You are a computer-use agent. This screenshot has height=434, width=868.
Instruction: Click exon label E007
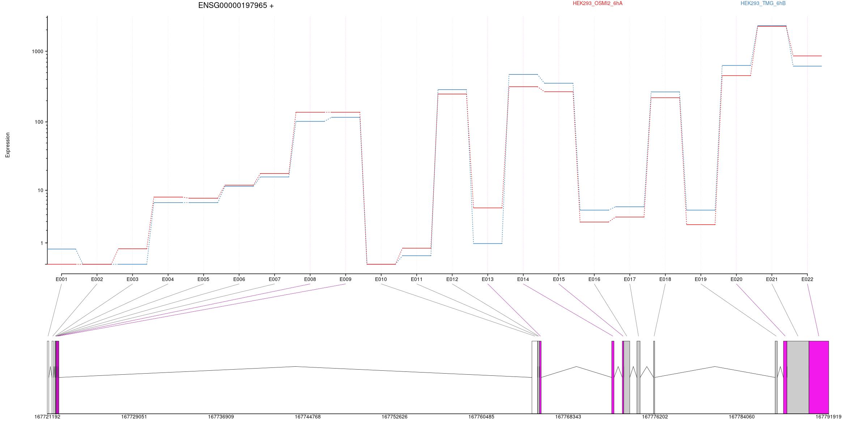coord(275,279)
